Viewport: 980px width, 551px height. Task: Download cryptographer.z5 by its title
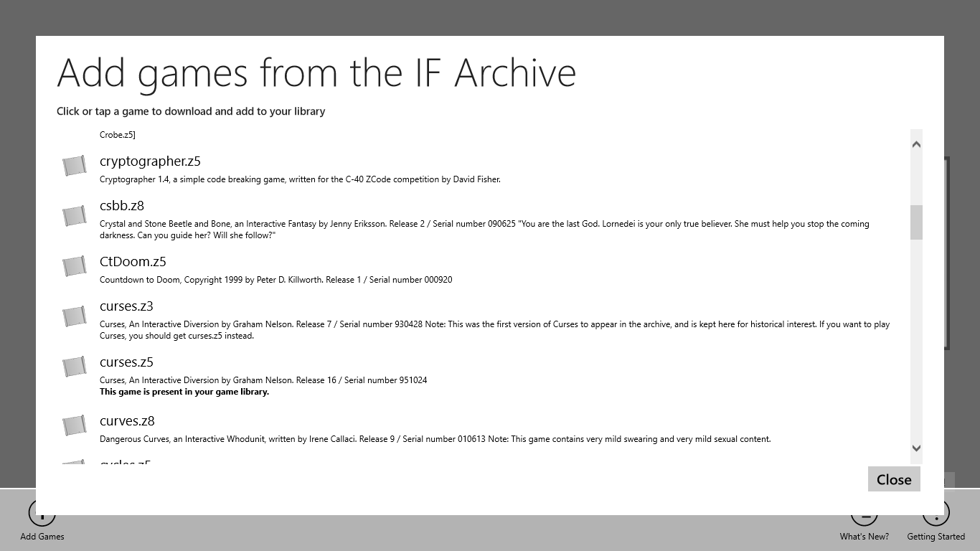[150, 161]
